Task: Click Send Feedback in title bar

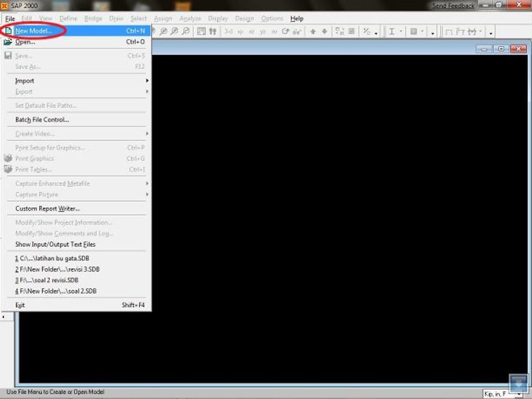Action: pos(453,6)
